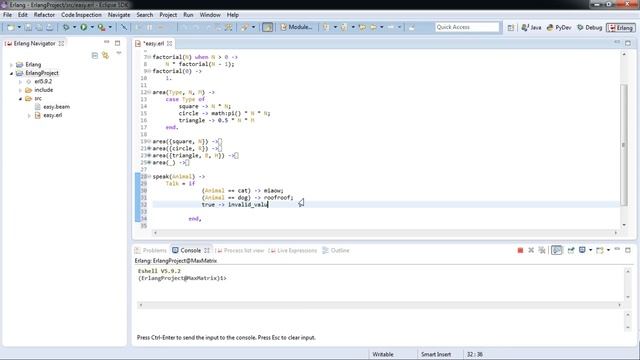Expand the include folder node
640x360 pixels.
20,90
